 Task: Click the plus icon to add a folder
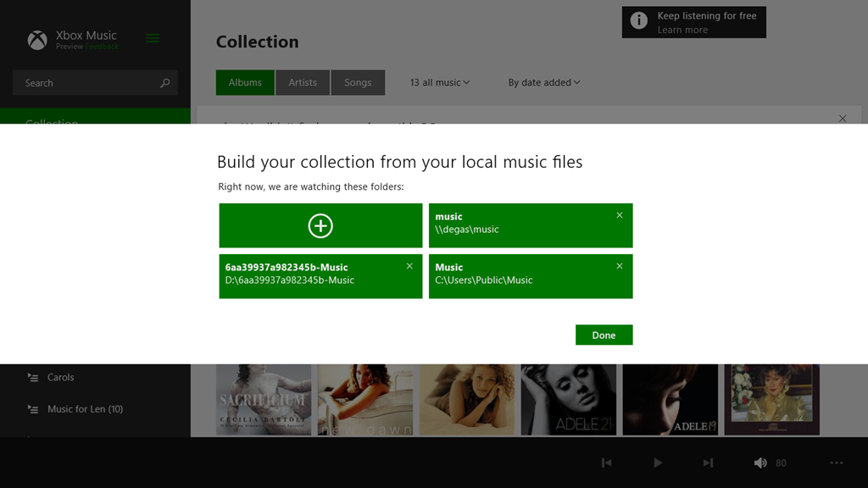point(320,225)
